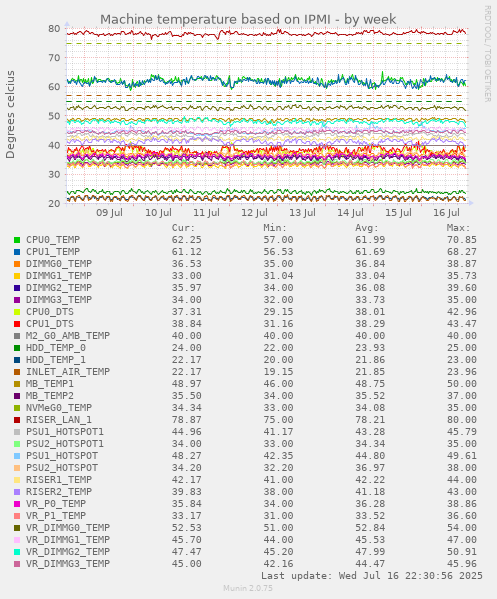
Task: Select the HDD_TEMP_1 legend label
Action: [x=56, y=360]
